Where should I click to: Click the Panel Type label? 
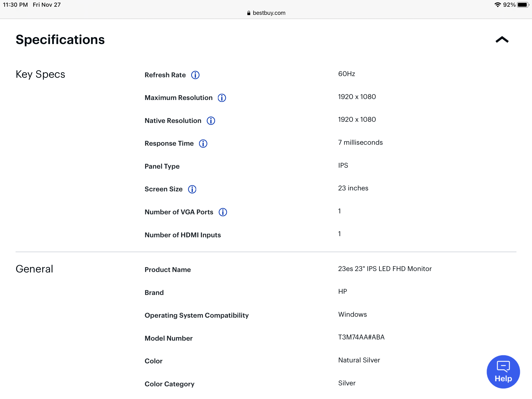[162, 166]
